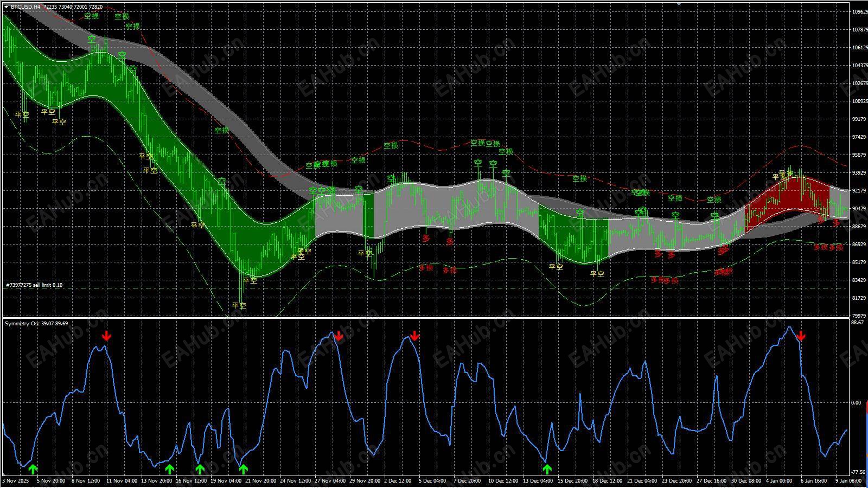Click the 19 Nov 04:00 time axis label
868x488 pixels.
[x=226, y=481]
